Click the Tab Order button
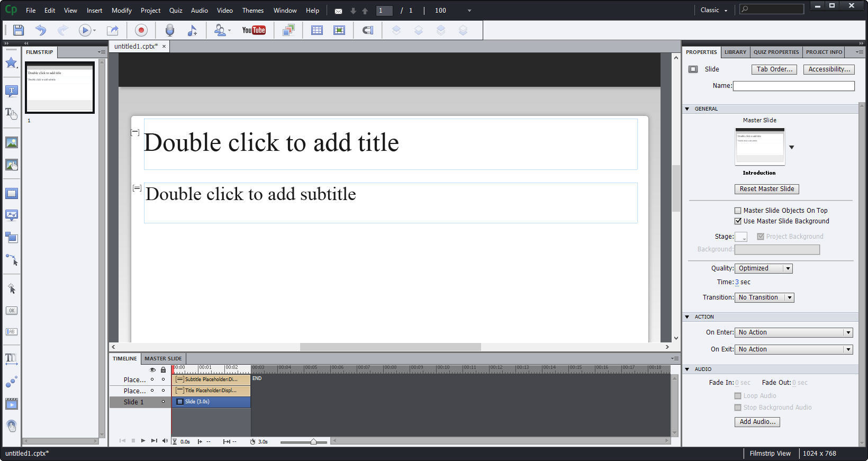Screen dimensions: 868x461 coord(774,69)
